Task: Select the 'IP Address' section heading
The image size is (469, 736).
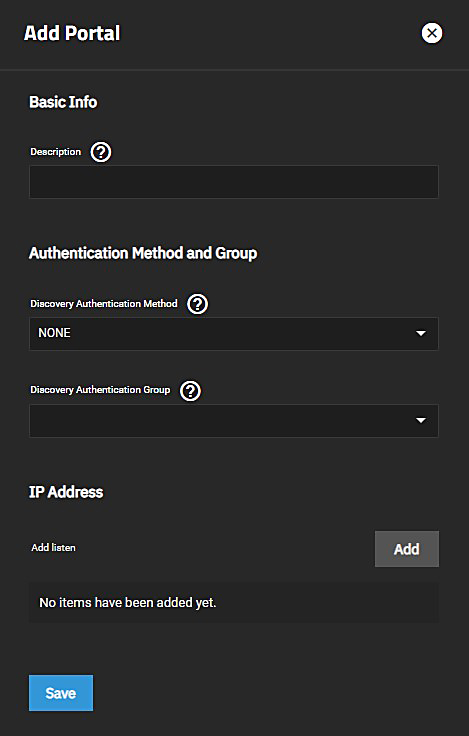Action: [66, 492]
